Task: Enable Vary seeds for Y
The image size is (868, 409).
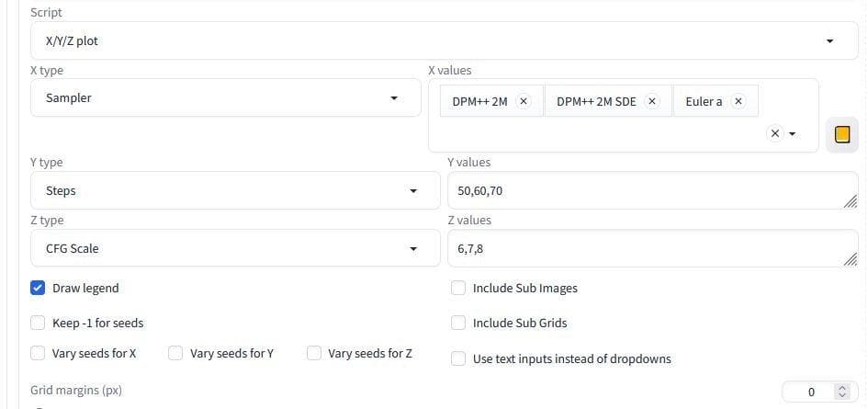Action: pyautogui.click(x=175, y=353)
